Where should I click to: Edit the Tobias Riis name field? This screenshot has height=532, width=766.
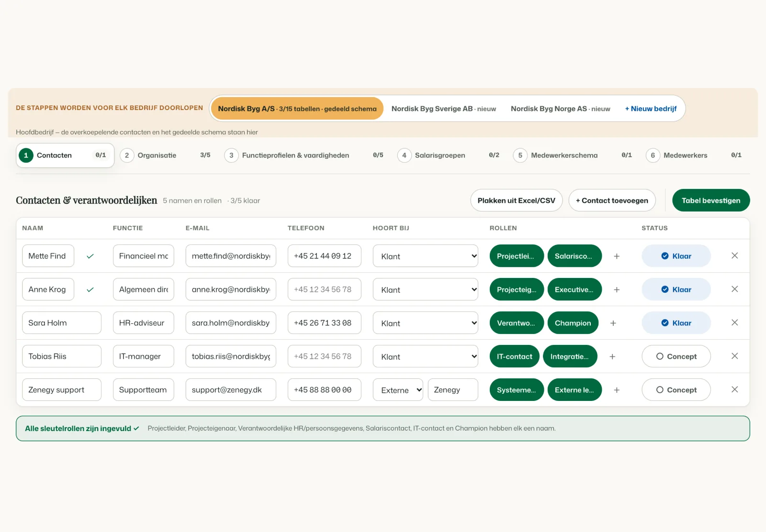[x=62, y=356]
